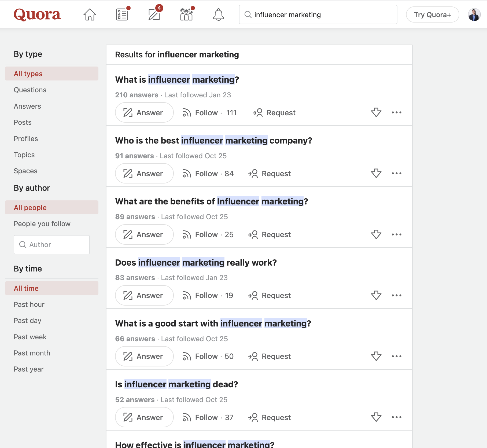Select the All people author filter

[52, 207]
